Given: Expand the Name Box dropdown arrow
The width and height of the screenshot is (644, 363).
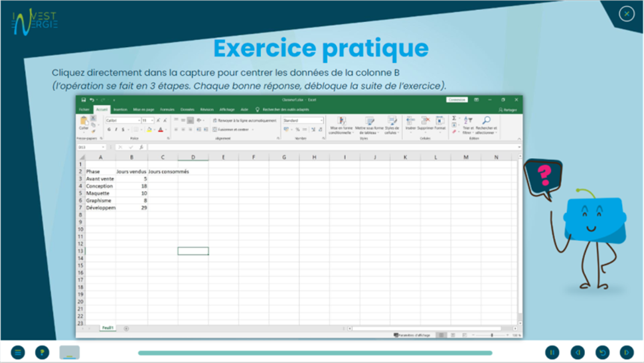Looking at the screenshot, I should (103, 147).
